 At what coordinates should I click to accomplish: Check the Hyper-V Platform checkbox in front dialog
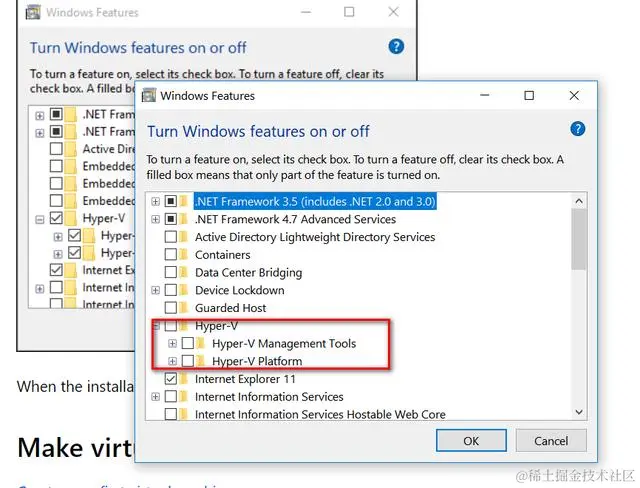(x=188, y=361)
